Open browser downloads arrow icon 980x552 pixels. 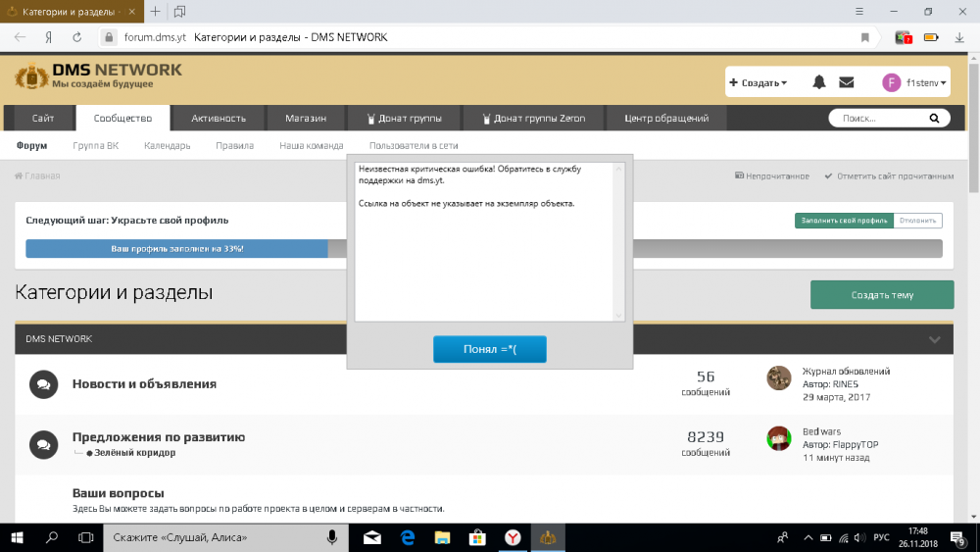coord(959,37)
